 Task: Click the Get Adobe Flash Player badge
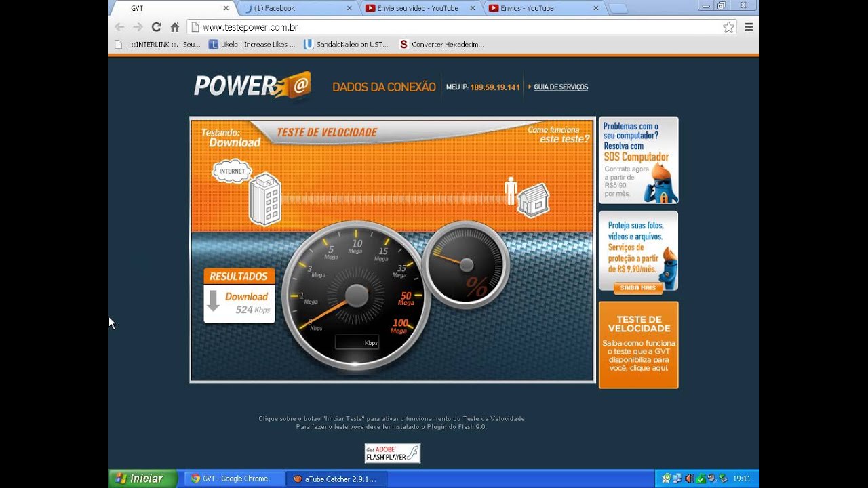point(393,453)
